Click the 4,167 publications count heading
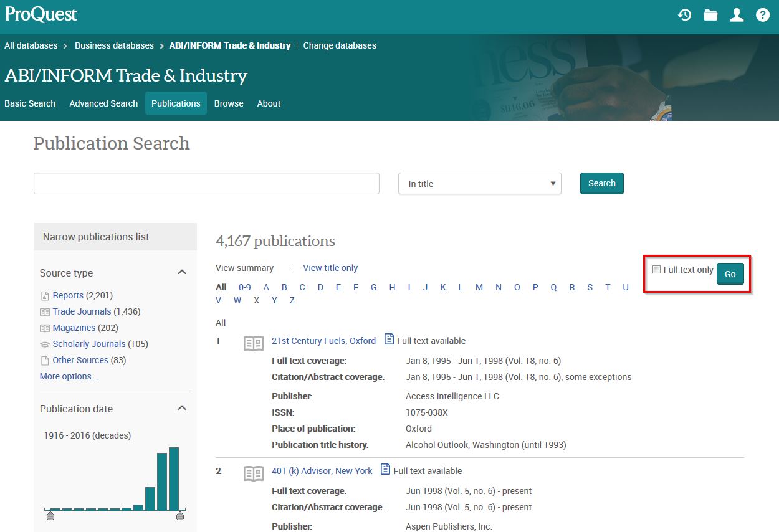Screen dimensions: 779x532 tap(275, 241)
